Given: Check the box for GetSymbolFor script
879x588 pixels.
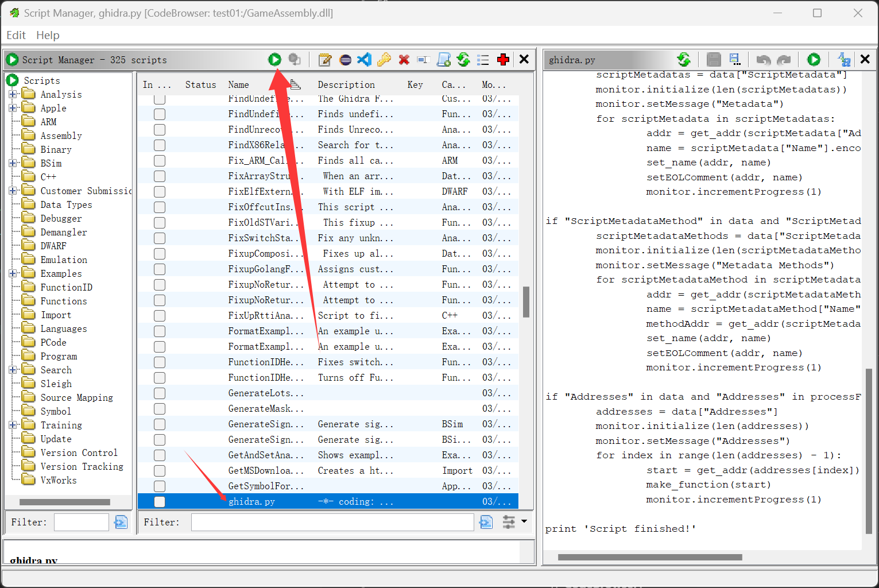Looking at the screenshot, I should (x=160, y=486).
